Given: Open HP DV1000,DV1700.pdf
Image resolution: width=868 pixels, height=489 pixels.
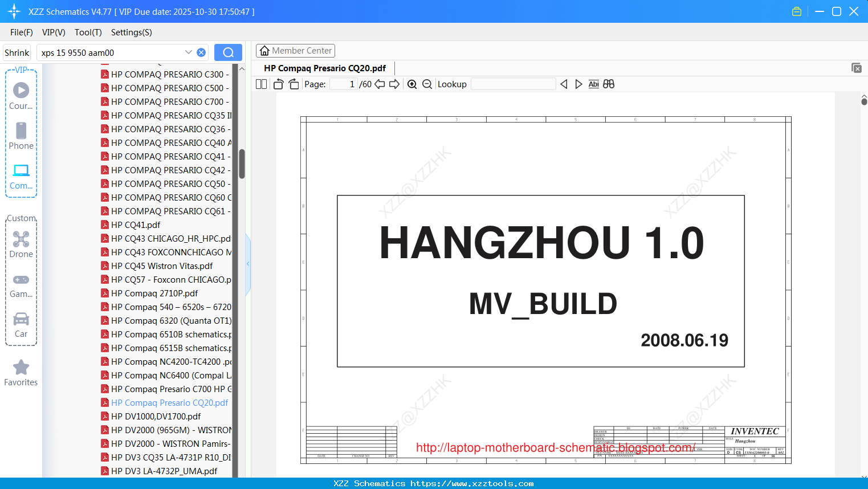Looking at the screenshot, I should (x=151, y=416).
